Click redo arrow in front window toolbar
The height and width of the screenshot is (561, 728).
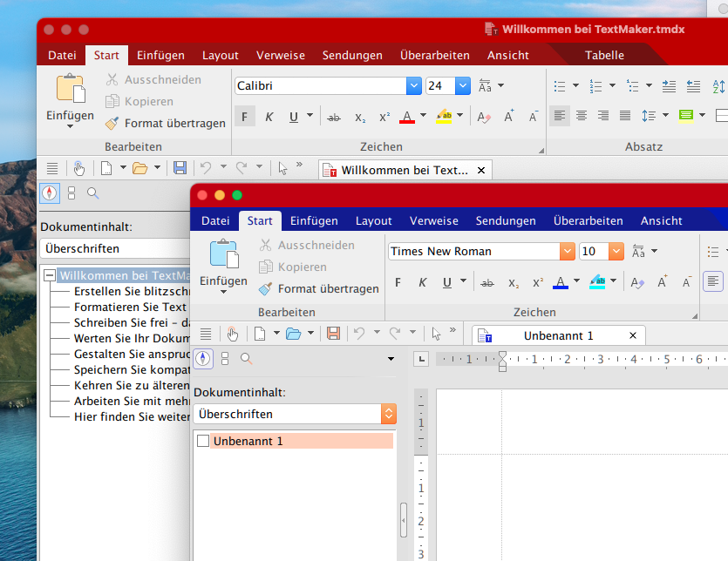pyautogui.click(x=395, y=333)
